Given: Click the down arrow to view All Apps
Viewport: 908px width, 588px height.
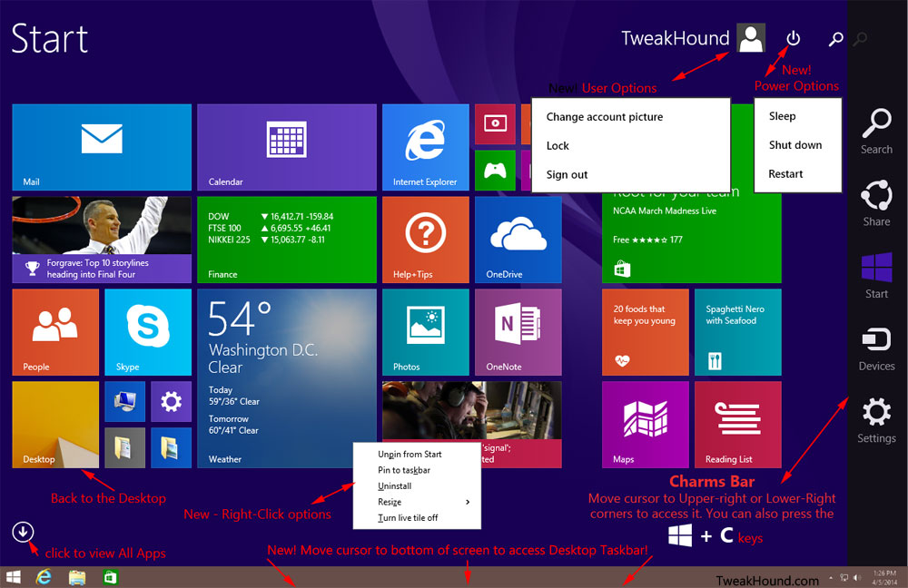Looking at the screenshot, I should coord(23,531).
